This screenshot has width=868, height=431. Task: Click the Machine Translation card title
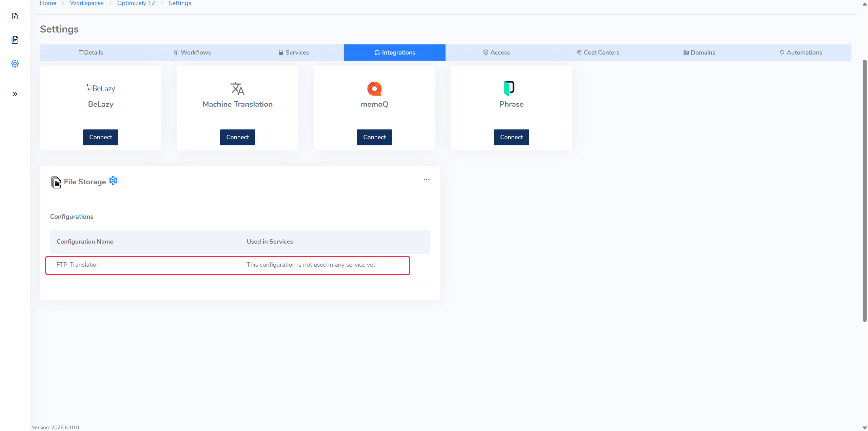coord(237,104)
